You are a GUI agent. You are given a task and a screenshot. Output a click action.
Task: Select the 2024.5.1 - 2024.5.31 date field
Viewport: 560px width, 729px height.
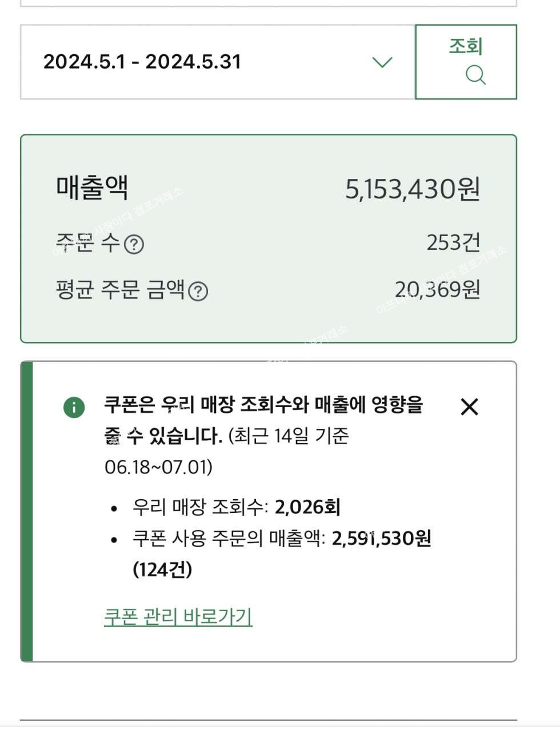[142, 62]
